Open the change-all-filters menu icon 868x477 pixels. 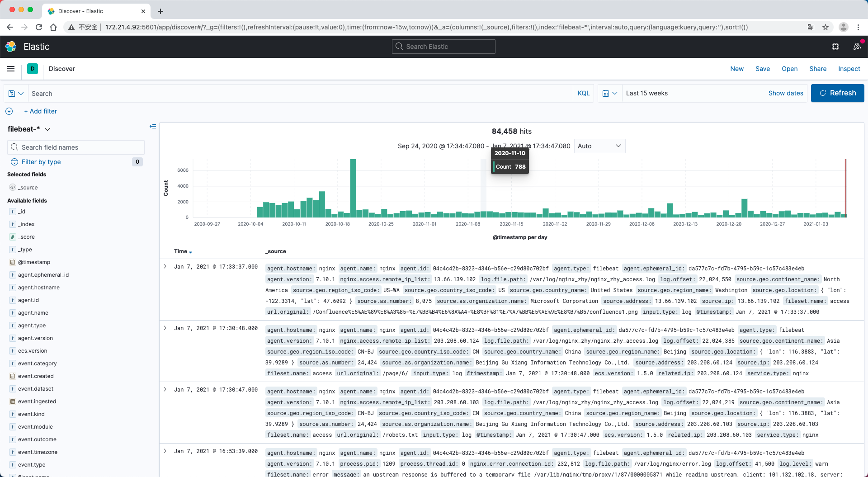pos(9,111)
